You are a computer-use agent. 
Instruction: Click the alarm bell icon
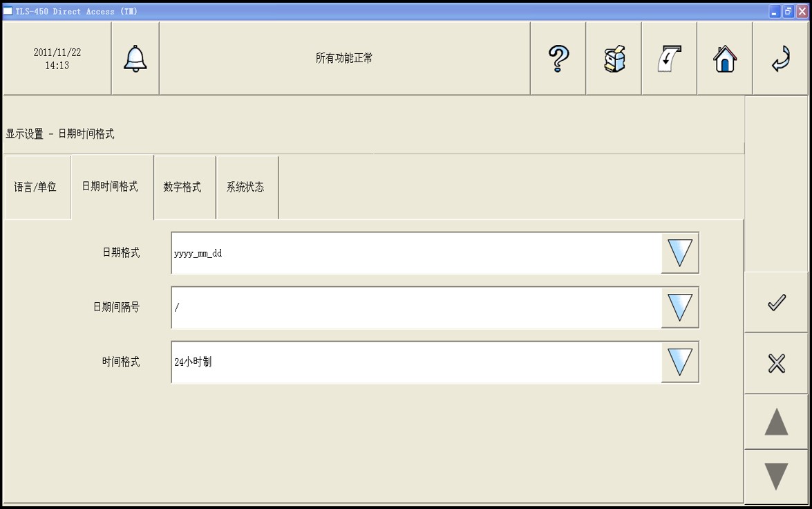point(135,59)
